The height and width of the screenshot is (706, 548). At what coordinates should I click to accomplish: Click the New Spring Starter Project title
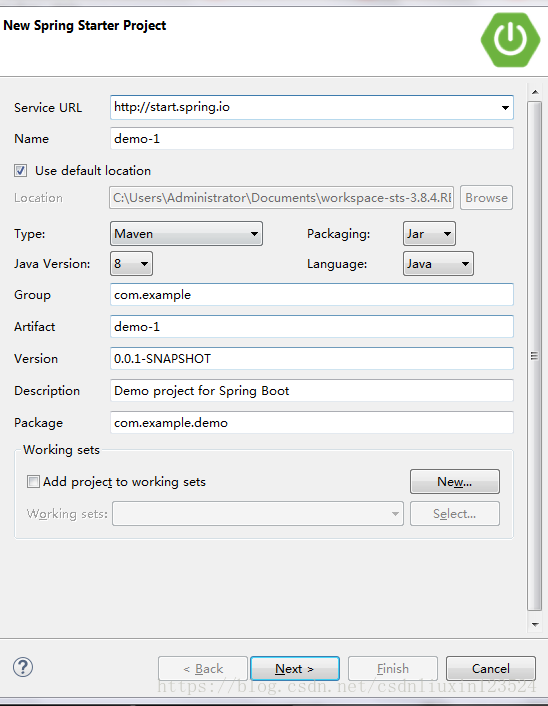click(85, 26)
